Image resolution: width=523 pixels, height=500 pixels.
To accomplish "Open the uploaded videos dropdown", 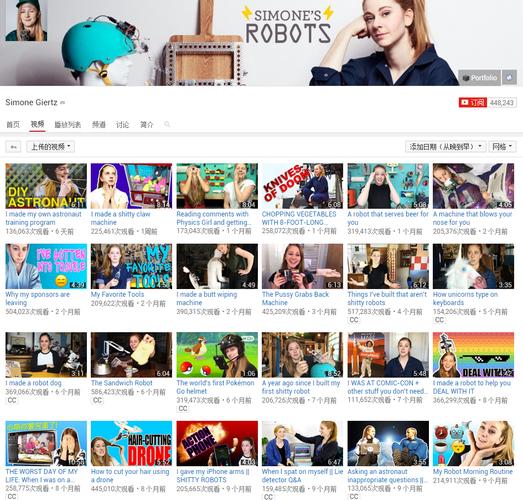I will (51, 147).
